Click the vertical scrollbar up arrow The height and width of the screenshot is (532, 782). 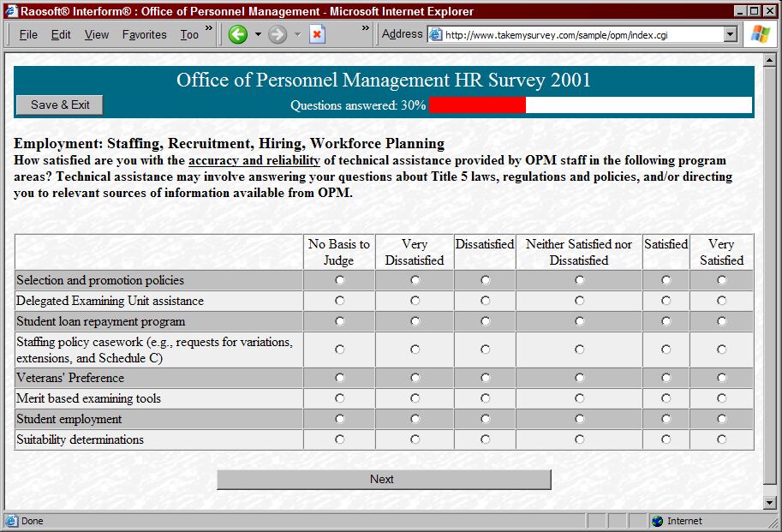[x=769, y=60]
